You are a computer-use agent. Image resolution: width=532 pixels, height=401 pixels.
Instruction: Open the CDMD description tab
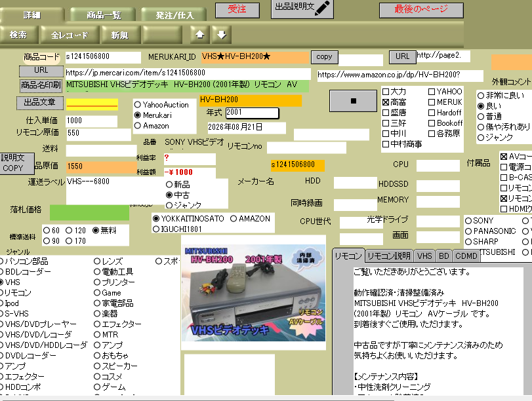(466, 256)
